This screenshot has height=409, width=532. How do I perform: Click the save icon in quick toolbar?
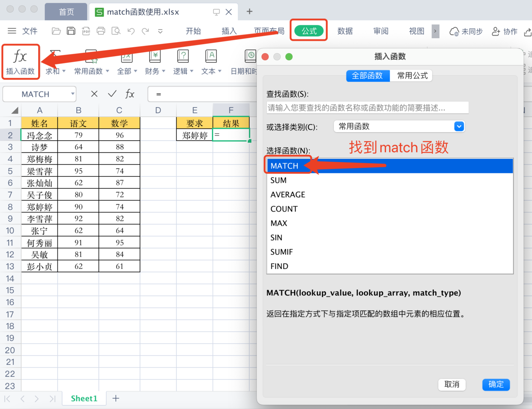pyautogui.click(x=71, y=31)
